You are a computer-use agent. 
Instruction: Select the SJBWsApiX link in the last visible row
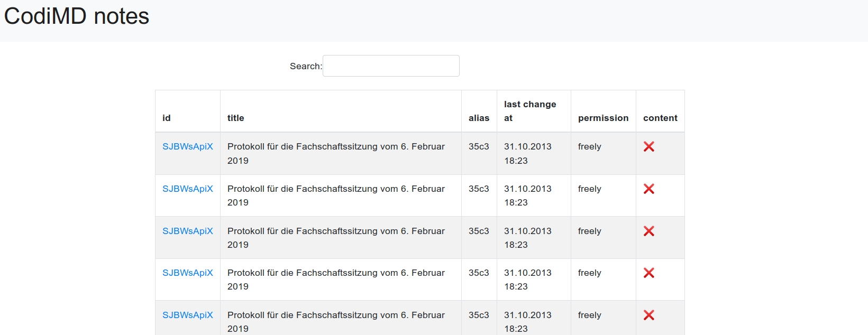(x=187, y=315)
